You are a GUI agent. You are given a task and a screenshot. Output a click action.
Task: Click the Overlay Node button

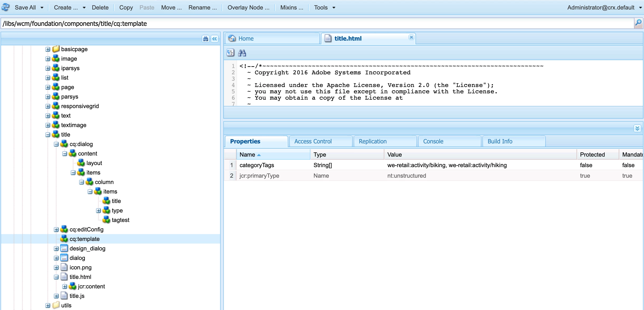(248, 8)
